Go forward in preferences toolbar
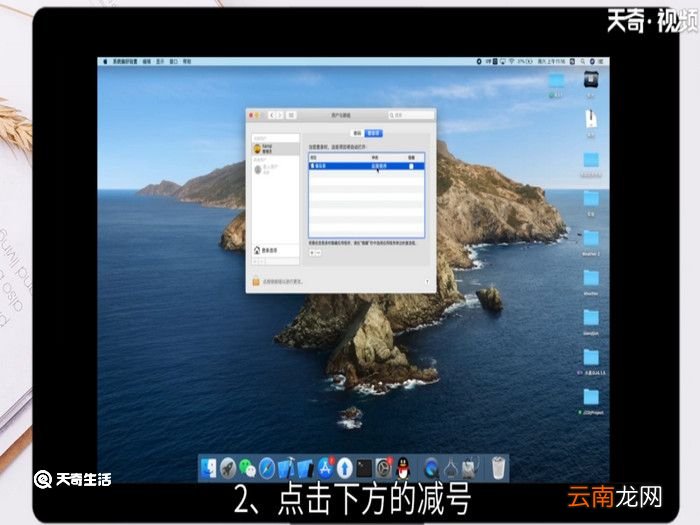The image size is (700, 525). tap(280, 115)
